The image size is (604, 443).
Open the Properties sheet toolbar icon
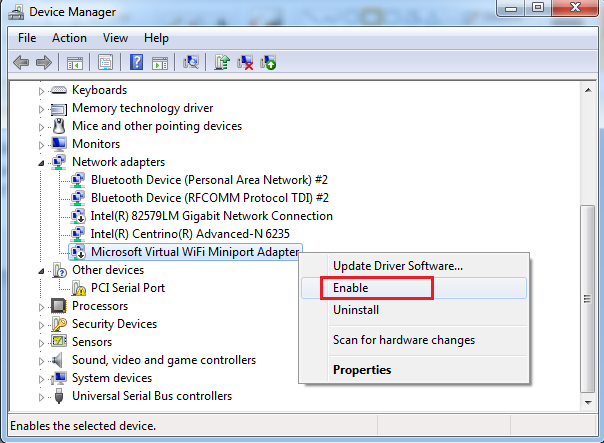[106, 62]
